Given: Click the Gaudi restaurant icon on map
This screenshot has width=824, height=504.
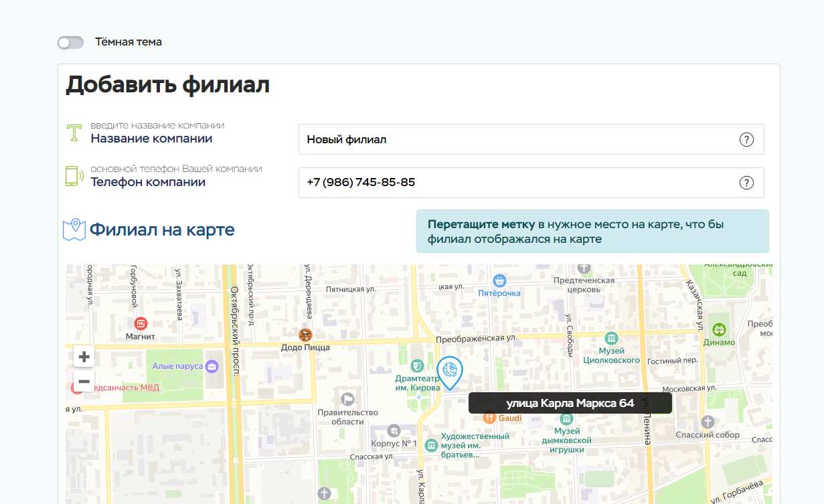Looking at the screenshot, I should coord(489,418).
